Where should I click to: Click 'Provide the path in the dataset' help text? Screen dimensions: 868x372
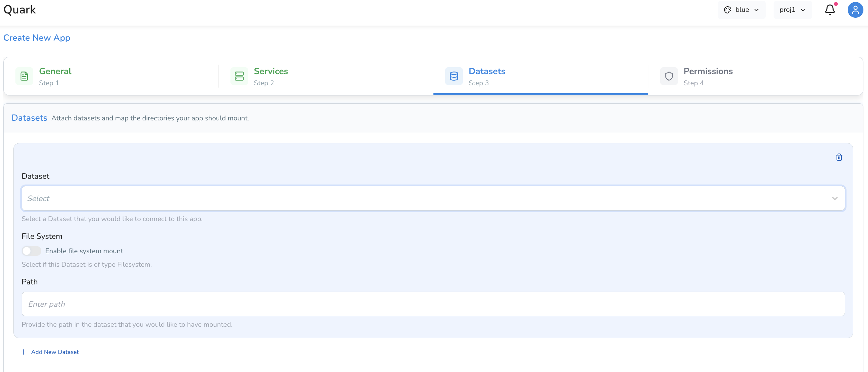[127, 324]
